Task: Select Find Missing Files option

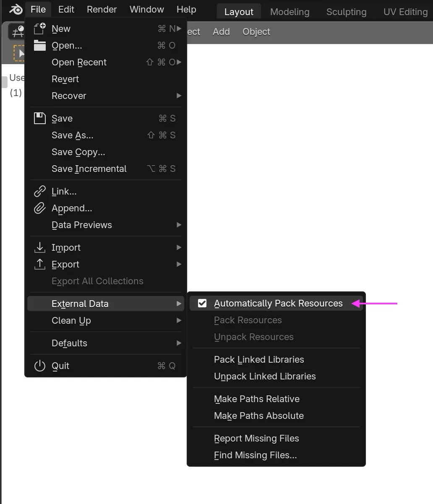Action: tap(255, 455)
